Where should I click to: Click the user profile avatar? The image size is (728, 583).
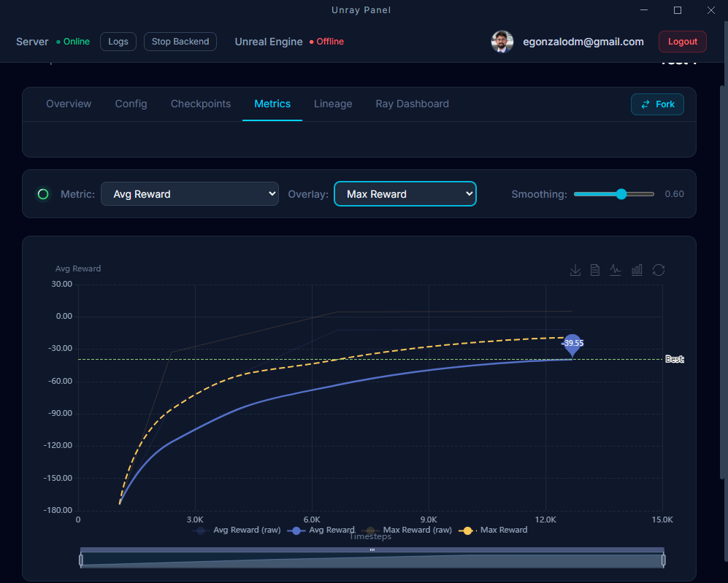pos(502,42)
